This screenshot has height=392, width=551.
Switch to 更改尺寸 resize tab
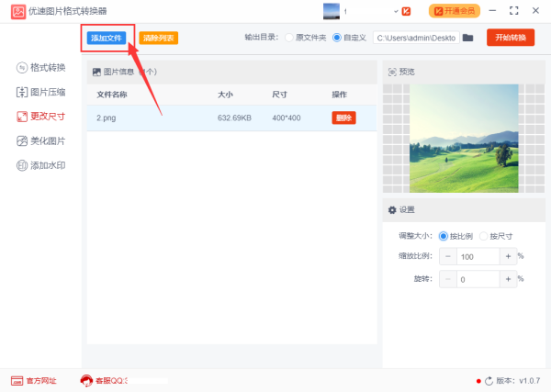click(x=42, y=117)
